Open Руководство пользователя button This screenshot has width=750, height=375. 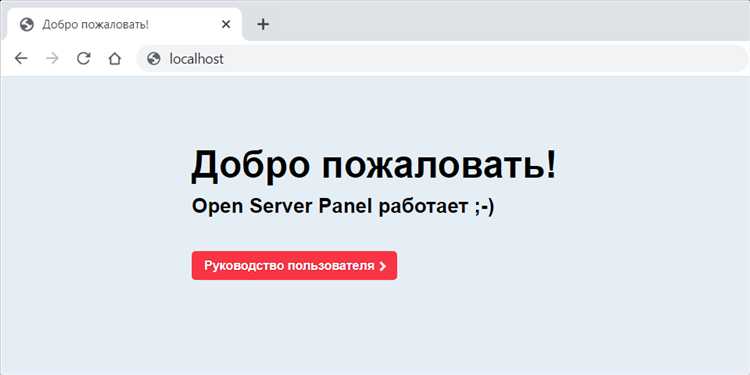(294, 265)
